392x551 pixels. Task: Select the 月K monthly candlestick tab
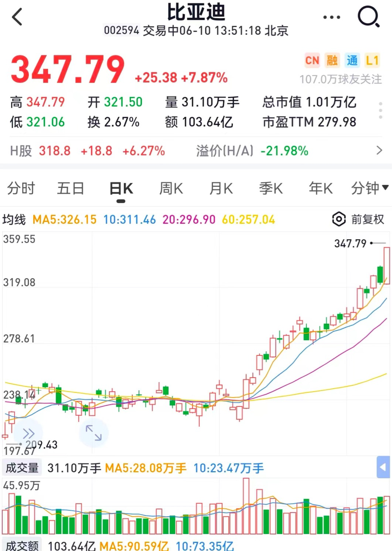[221, 188]
